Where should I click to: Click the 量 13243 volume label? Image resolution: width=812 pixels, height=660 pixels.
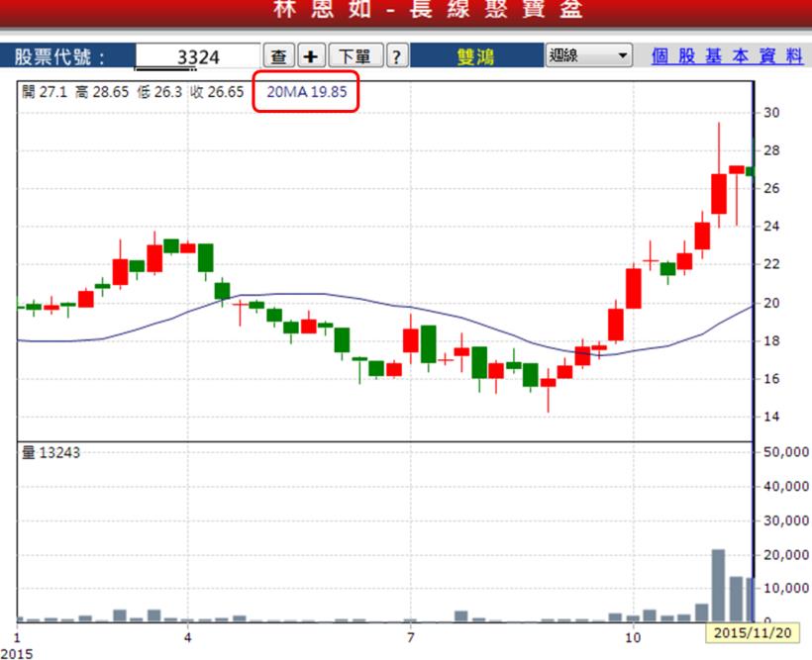tap(51, 452)
